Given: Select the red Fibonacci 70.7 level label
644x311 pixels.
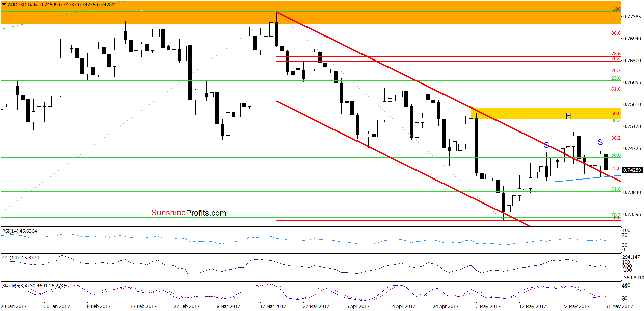Looking at the screenshot, I should point(616,70).
